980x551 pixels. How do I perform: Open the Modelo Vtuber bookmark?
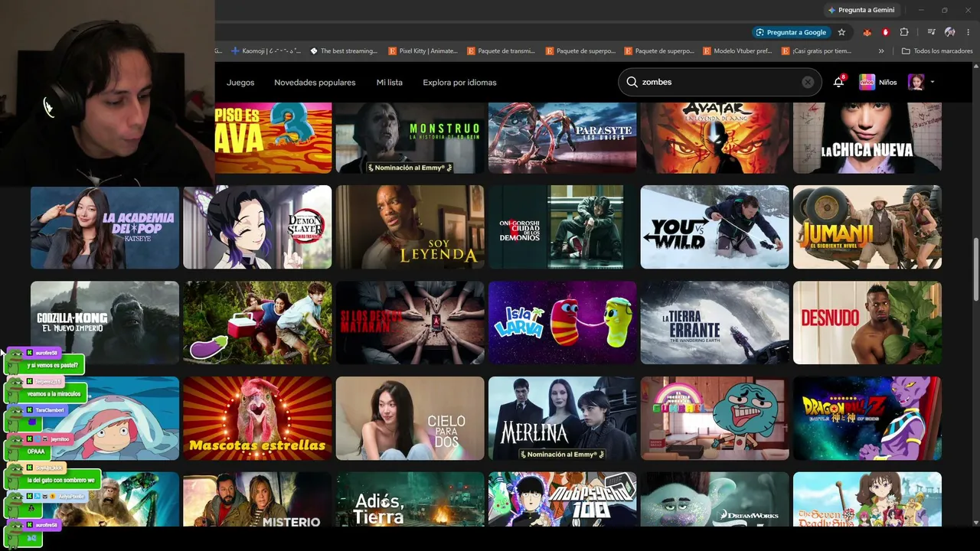pyautogui.click(x=737, y=51)
